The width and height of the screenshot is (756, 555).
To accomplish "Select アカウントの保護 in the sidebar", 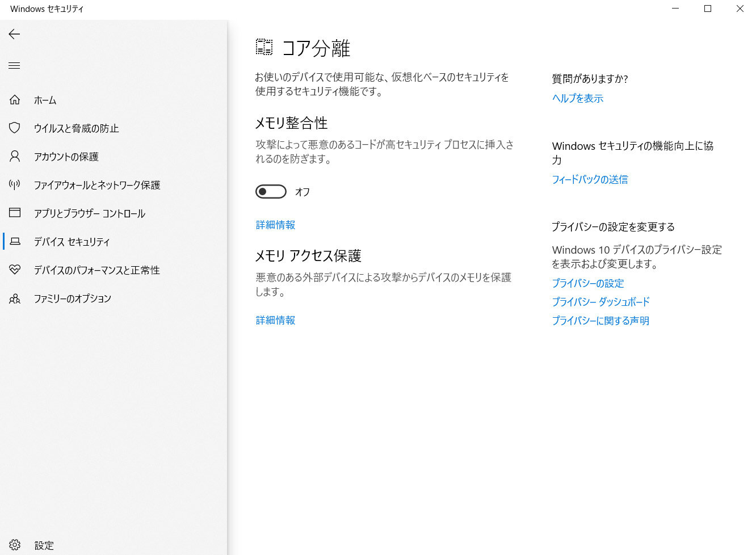I will [114, 157].
